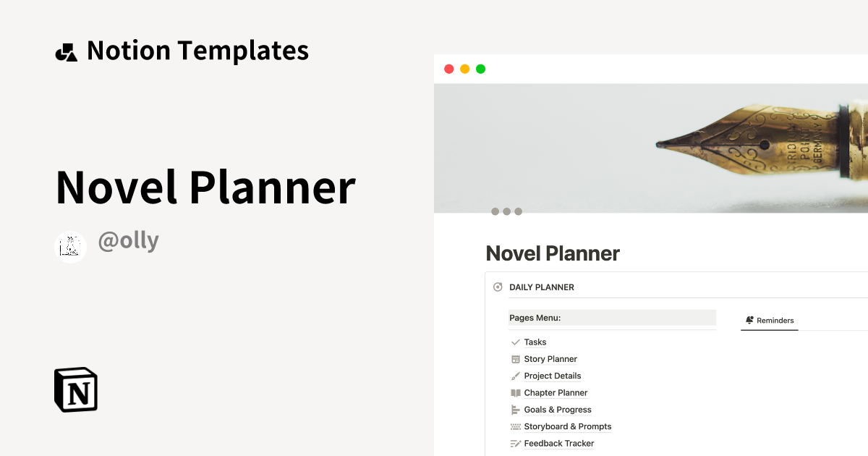Image resolution: width=868 pixels, height=456 pixels.
Task: Click the Chapter Planner book icon
Action: (516, 393)
